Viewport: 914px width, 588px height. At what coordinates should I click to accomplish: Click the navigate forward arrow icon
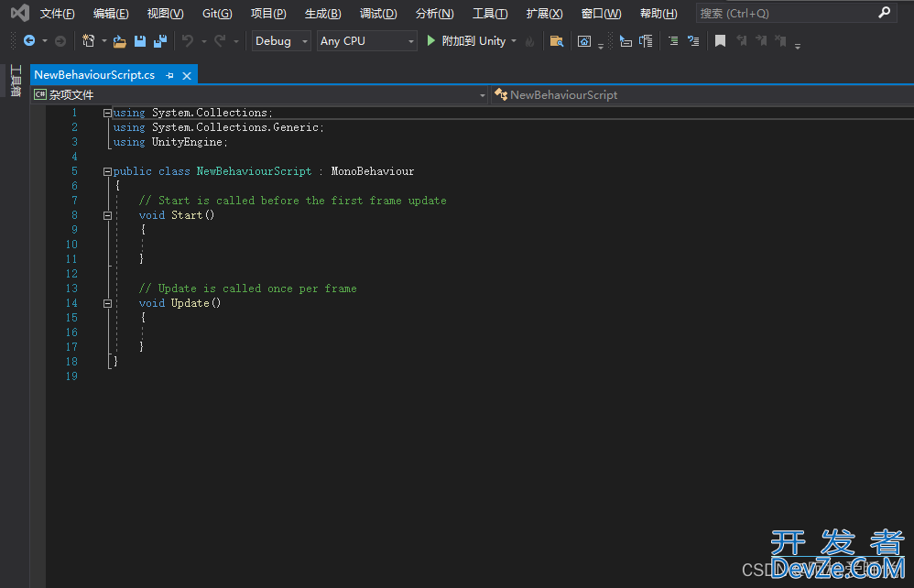pos(60,41)
